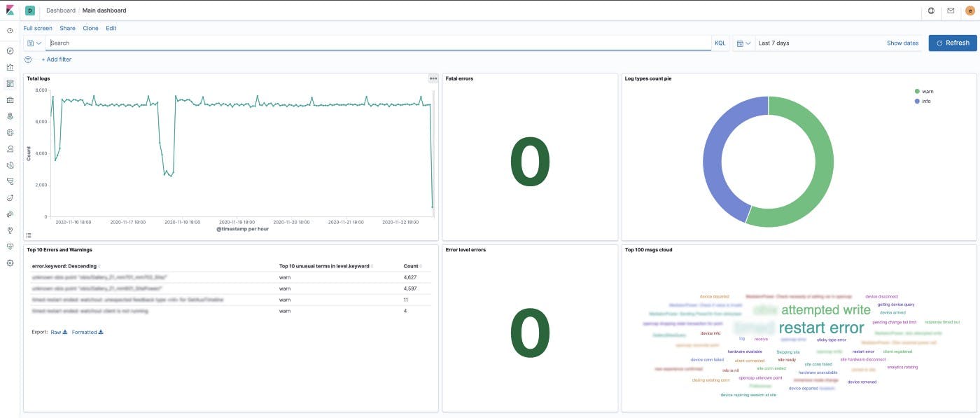Open Recently viewed via the clock icon
This screenshot has height=418, width=980.
click(x=10, y=30)
